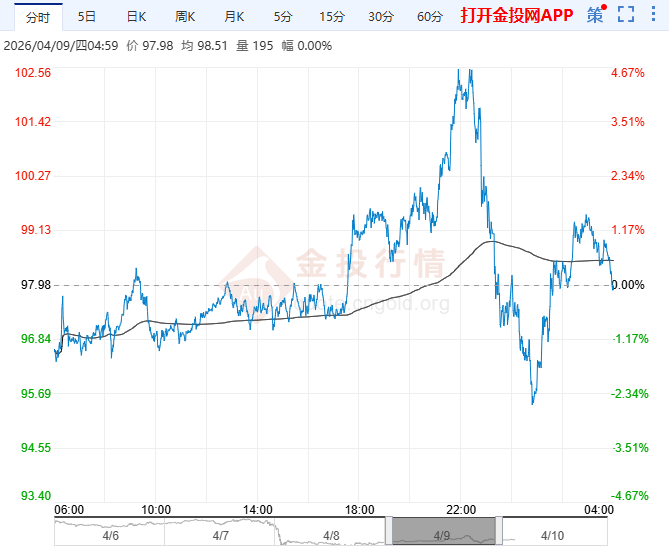Click the 95.69 price label
670x546 pixels.
[x=36, y=393]
